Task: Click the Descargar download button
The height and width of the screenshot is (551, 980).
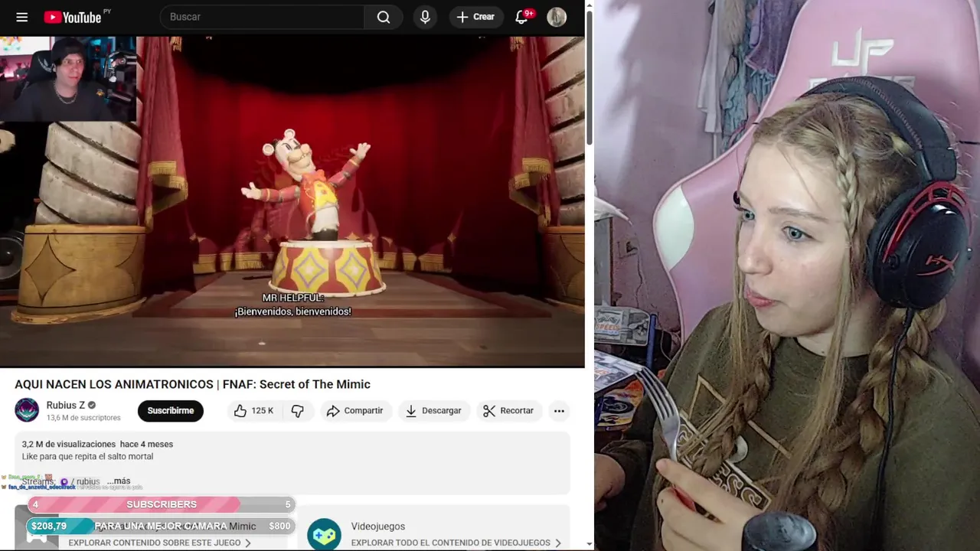Action: point(433,411)
